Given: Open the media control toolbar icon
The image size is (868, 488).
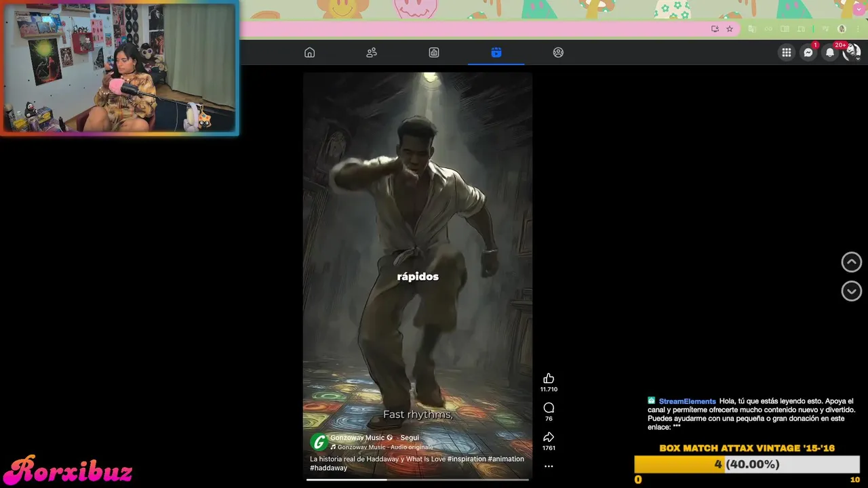Looking at the screenshot, I should (x=825, y=28).
